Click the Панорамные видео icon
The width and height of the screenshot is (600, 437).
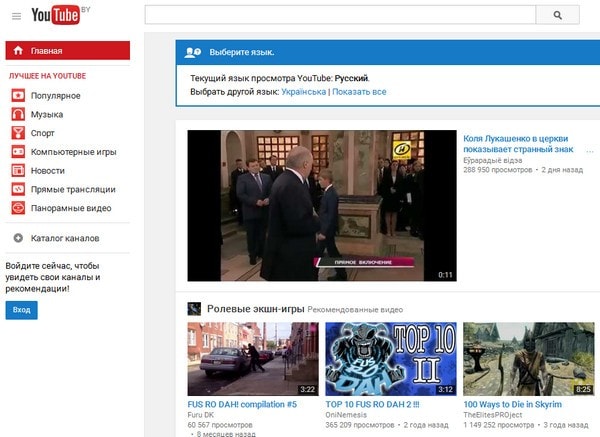18,208
